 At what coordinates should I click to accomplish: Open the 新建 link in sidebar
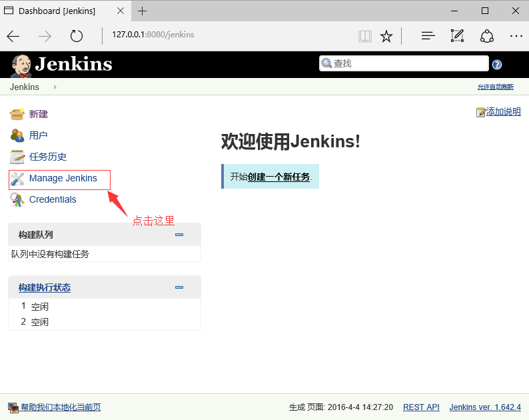click(x=38, y=114)
